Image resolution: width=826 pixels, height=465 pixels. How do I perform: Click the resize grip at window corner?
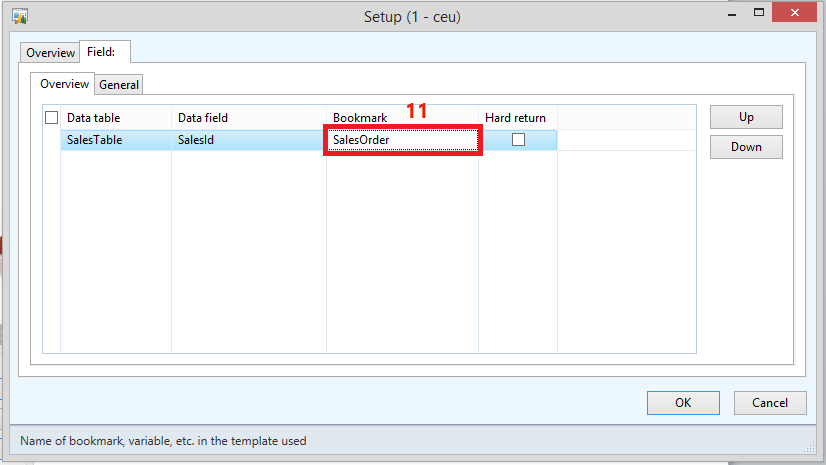click(810, 448)
